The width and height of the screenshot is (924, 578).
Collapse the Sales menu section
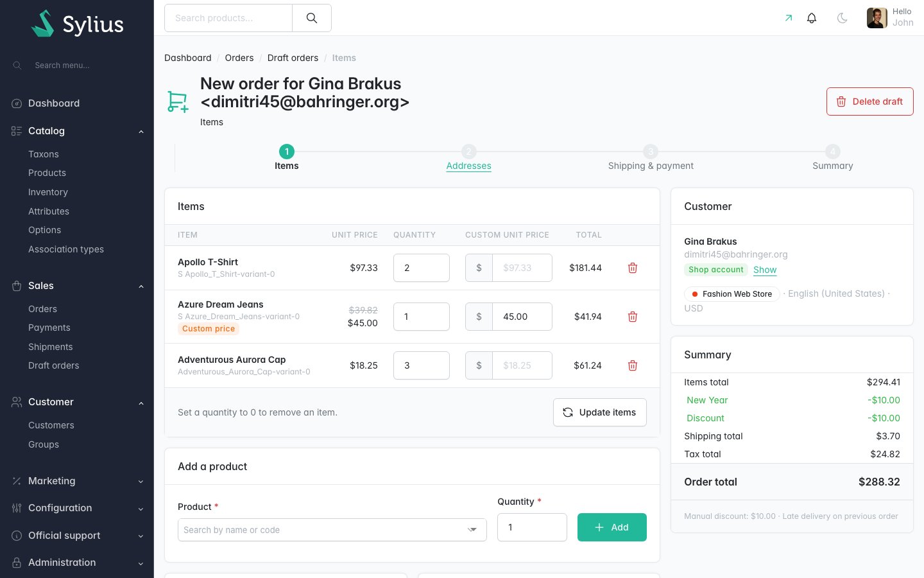141,286
